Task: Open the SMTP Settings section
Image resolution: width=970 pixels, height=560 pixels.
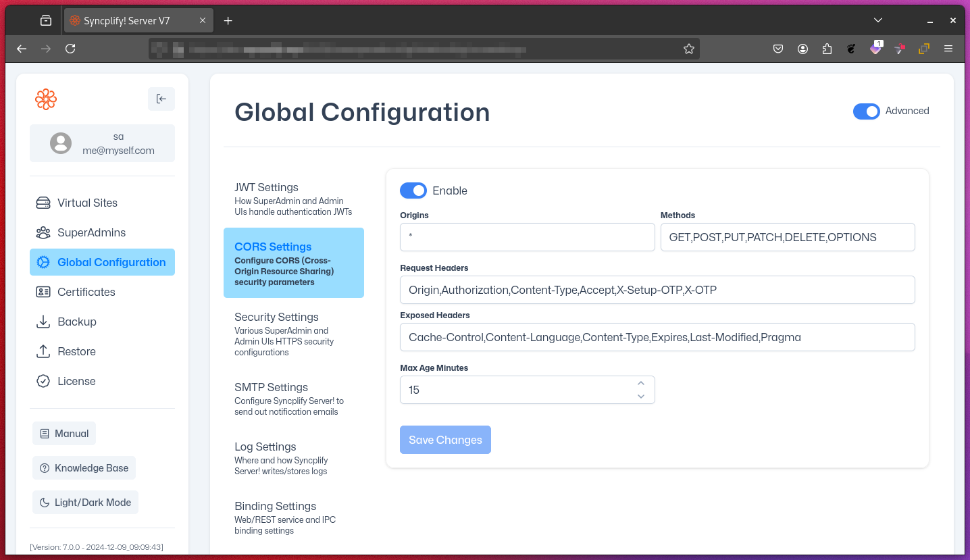Action: (x=270, y=387)
